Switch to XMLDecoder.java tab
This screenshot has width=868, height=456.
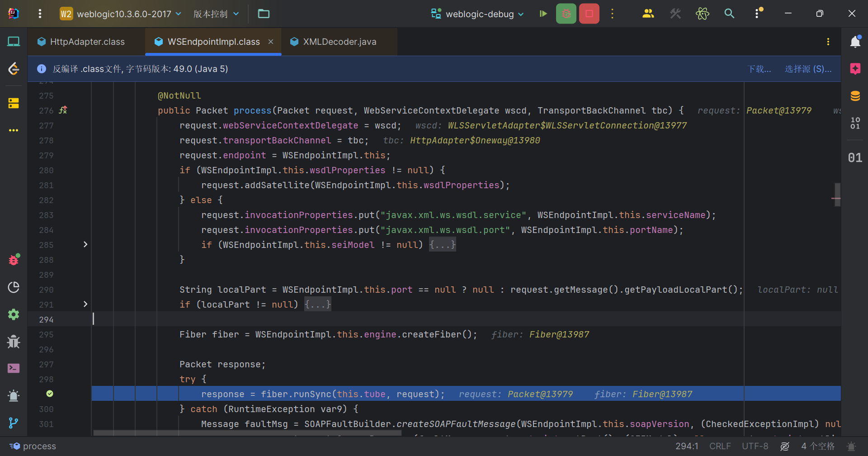point(340,42)
